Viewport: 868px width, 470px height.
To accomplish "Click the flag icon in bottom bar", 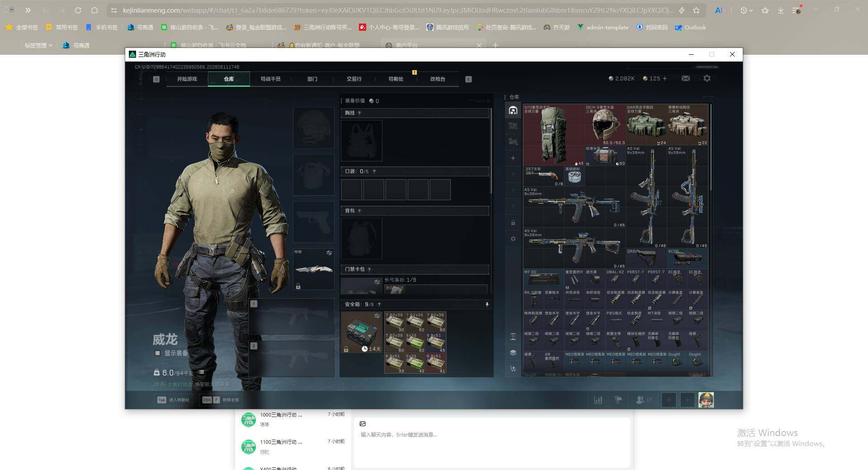I will tap(618, 400).
